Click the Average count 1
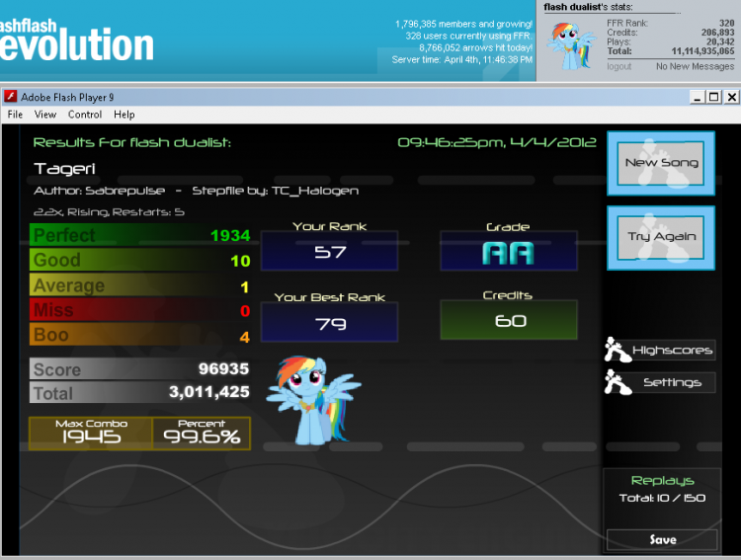Screen dimensions: 741x560 pos(244,286)
